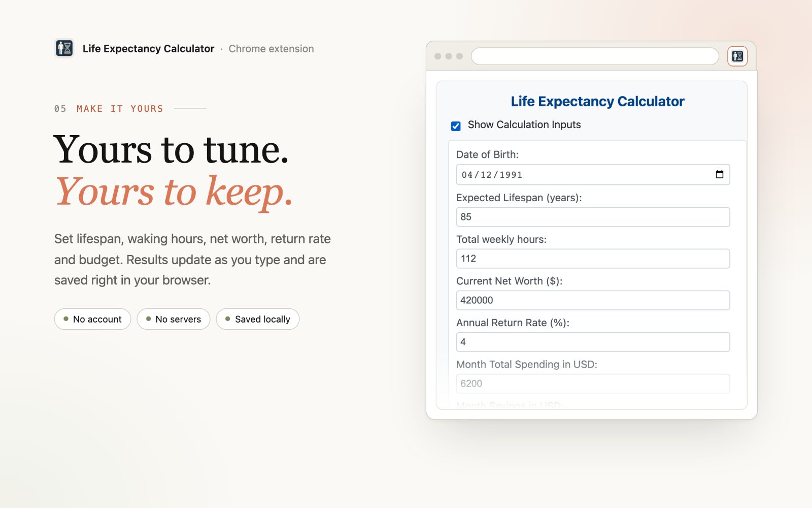Click the 'Date of Birth:' label
Viewport: 812px width, 508px height.
487,154
